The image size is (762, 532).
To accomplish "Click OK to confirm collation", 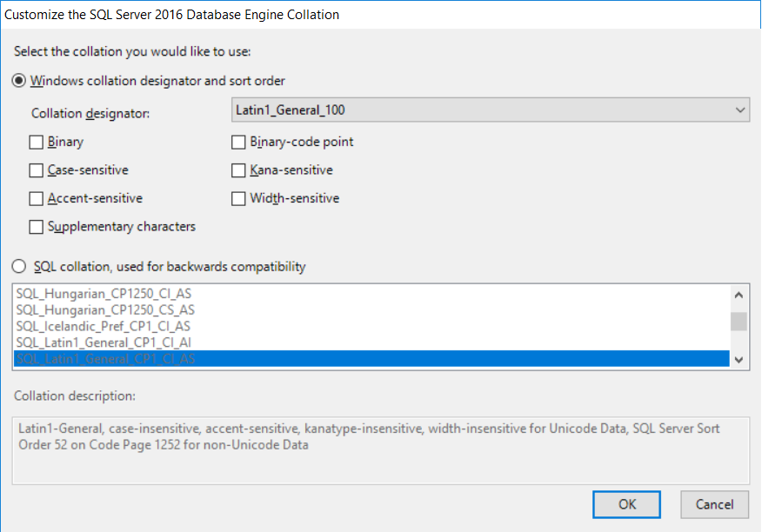I will coord(626,504).
